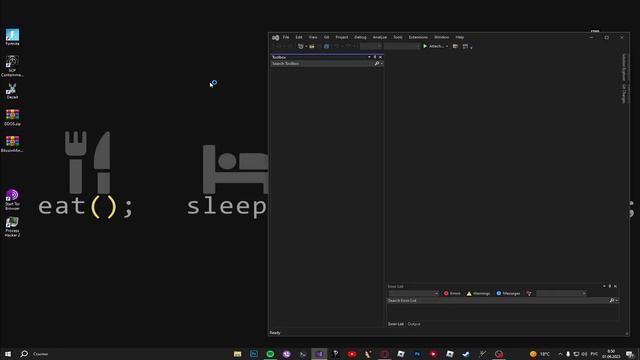Open the Tools menu

click(398, 37)
